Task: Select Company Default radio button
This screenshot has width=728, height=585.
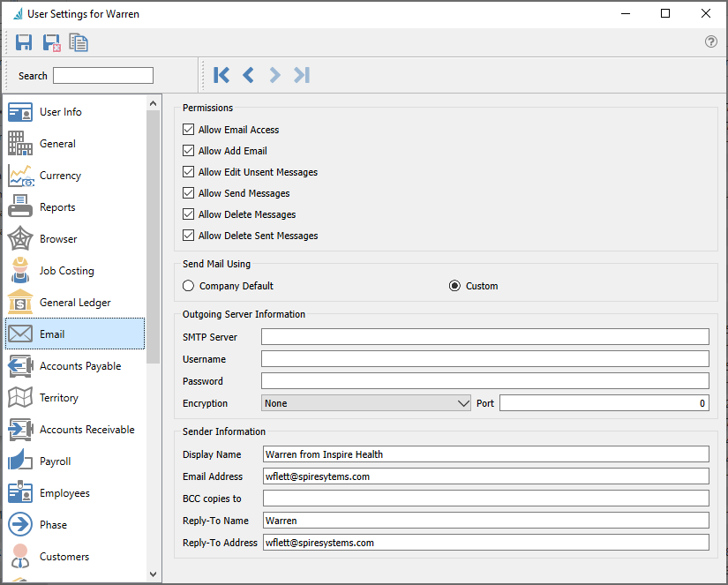Action: (x=188, y=286)
